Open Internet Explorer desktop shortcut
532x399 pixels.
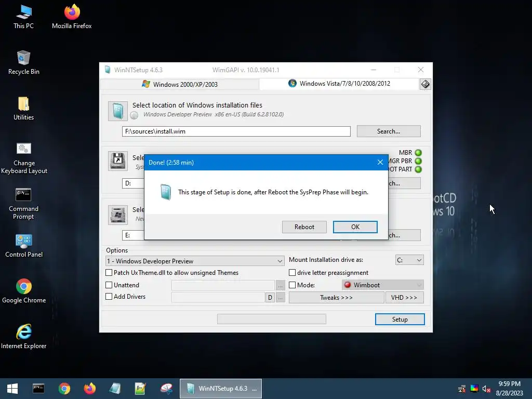[x=24, y=337]
